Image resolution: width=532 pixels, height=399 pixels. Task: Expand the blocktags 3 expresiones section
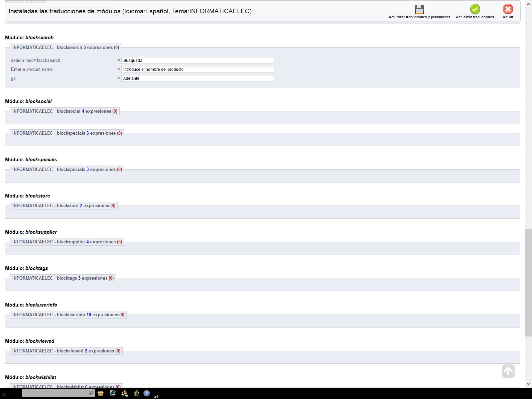(x=63, y=278)
